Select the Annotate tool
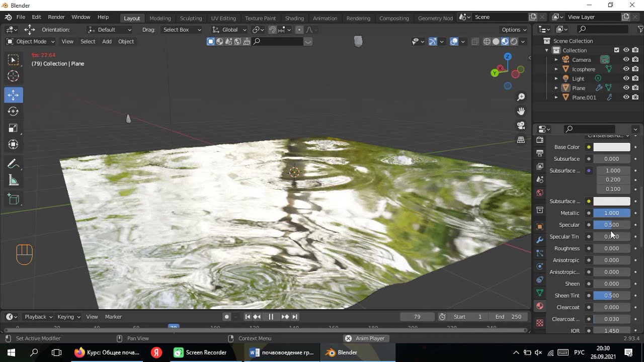This screenshot has width=644, height=362. click(14, 164)
